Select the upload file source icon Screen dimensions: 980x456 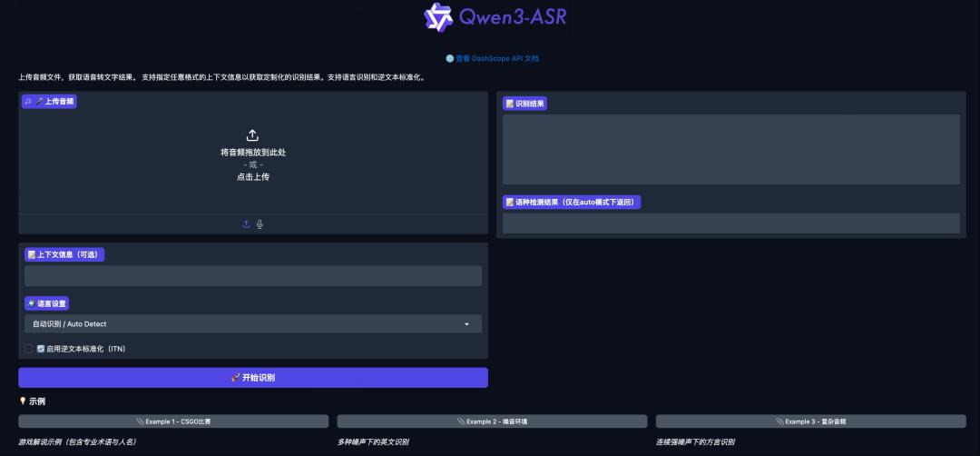(x=246, y=224)
